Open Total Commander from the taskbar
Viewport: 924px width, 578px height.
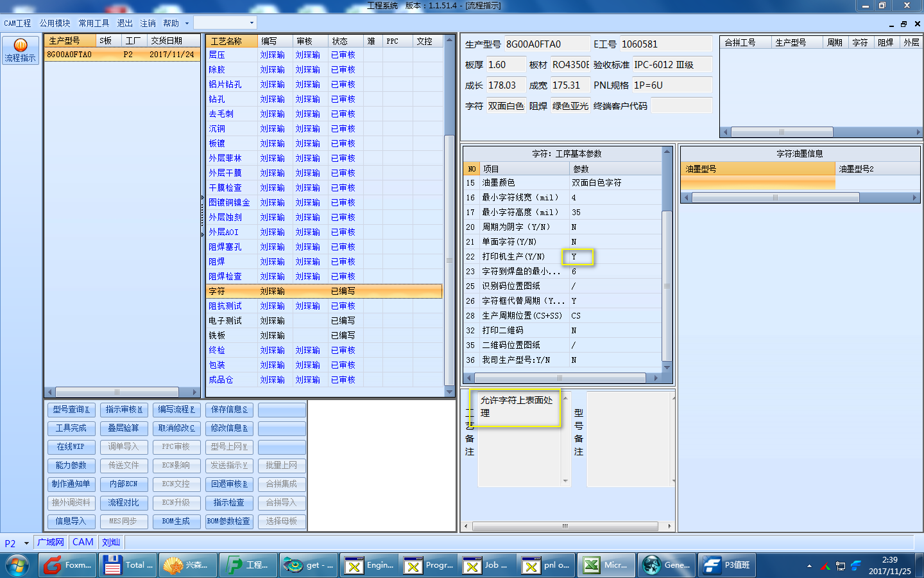(128, 565)
